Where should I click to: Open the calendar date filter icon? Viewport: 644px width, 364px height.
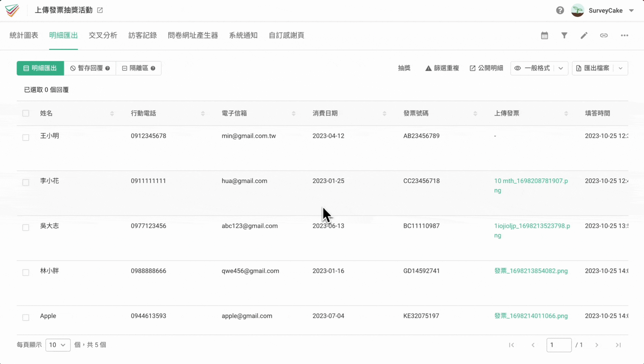coord(544,35)
